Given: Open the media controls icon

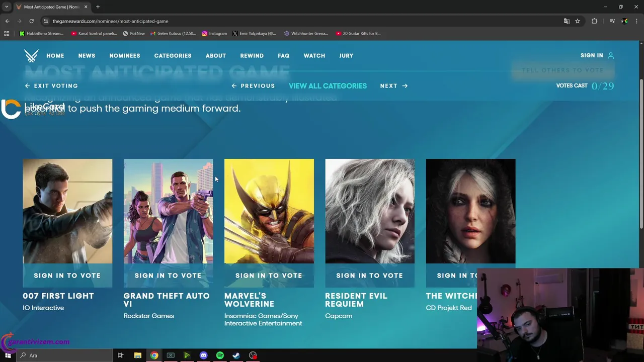Looking at the screenshot, I should (612, 21).
